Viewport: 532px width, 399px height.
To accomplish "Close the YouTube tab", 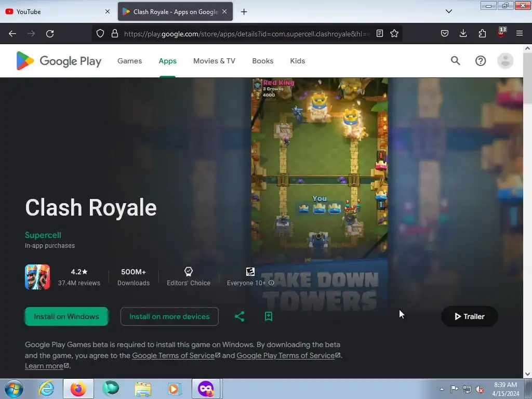I will [x=108, y=11].
